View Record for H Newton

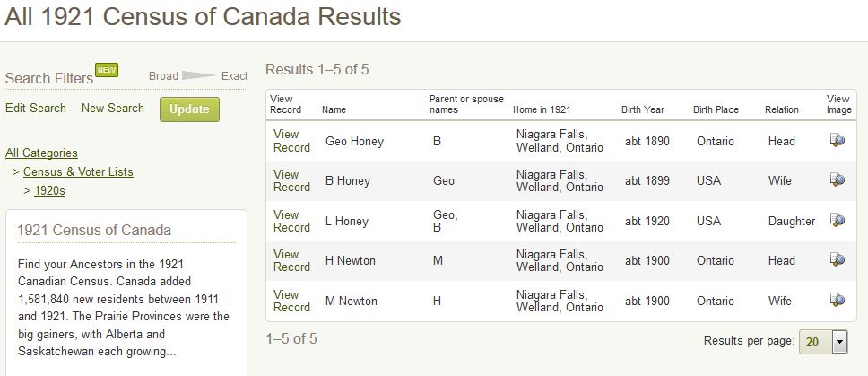[x=291, y=260]
